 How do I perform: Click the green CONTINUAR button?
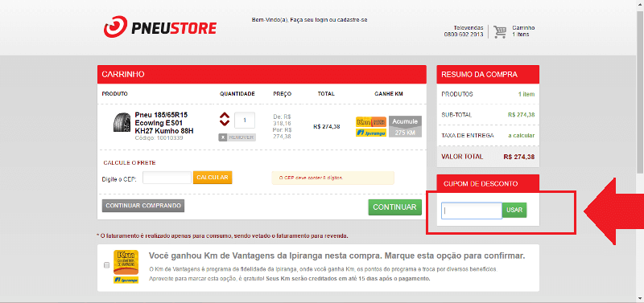394,207
